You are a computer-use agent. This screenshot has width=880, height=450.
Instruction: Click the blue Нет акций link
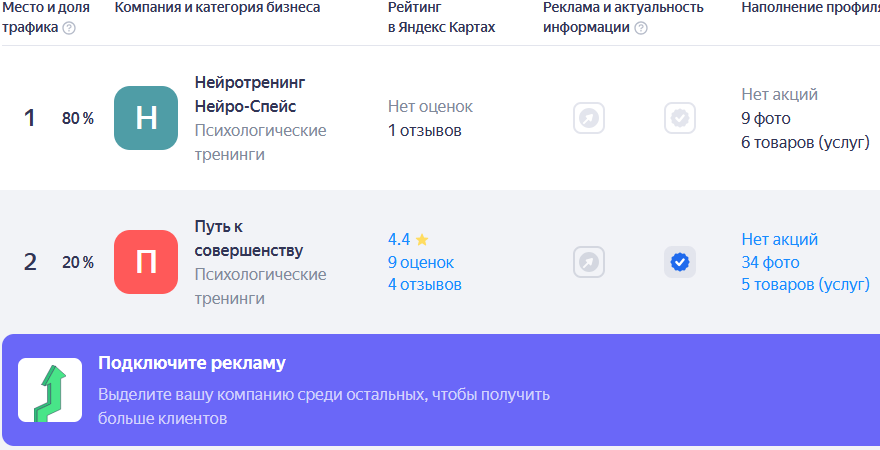780,240
